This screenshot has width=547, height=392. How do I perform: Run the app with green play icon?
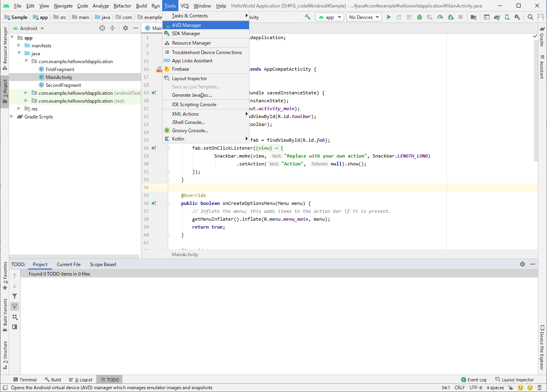pos(389,17)
